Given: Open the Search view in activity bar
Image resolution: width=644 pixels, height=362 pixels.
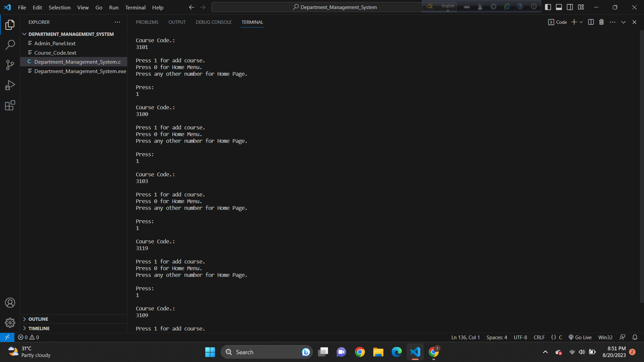Looking at the screenshot, I should pos(10,45).
